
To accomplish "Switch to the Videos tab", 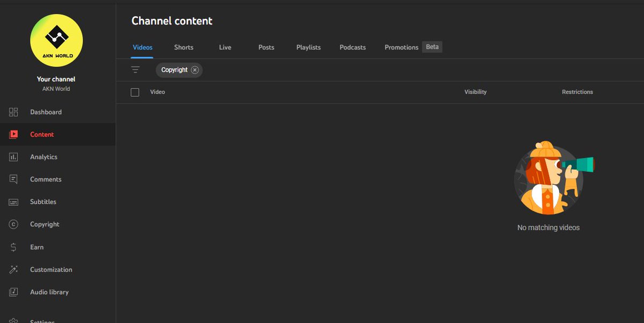I will pyautogui.click(x=143, y=47).
